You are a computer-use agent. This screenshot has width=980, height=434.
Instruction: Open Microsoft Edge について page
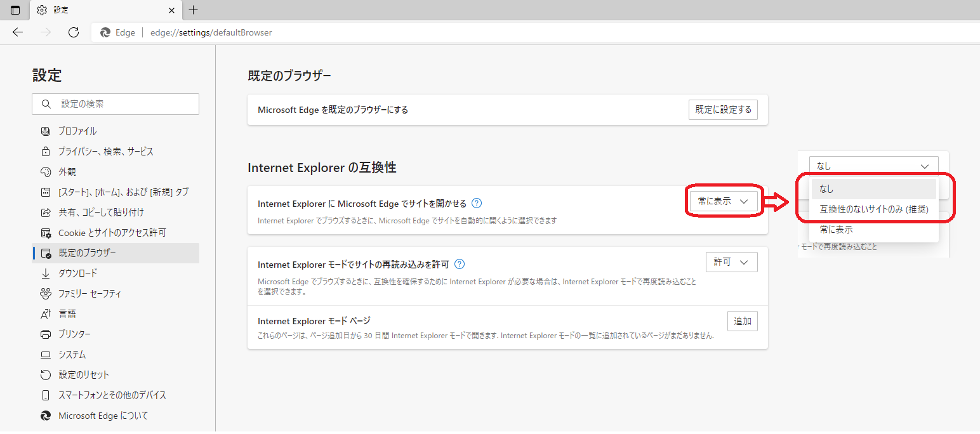click(116, 416)
